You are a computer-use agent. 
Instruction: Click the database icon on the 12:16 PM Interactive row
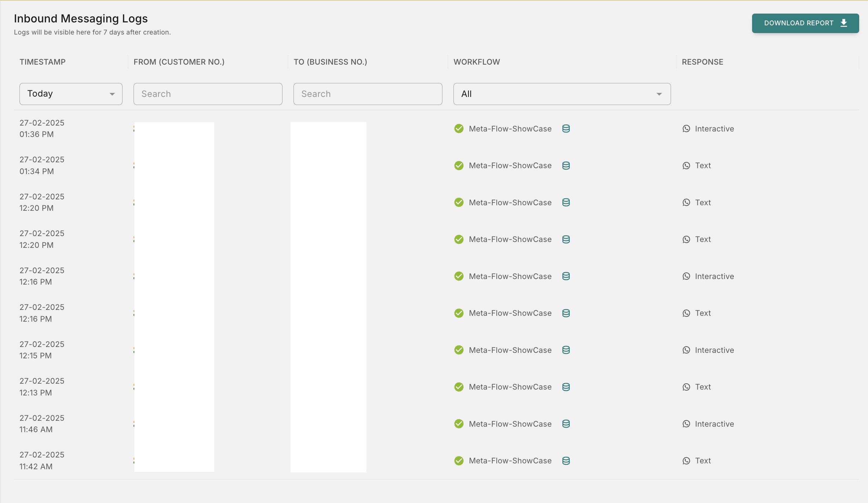click(566, 276)
